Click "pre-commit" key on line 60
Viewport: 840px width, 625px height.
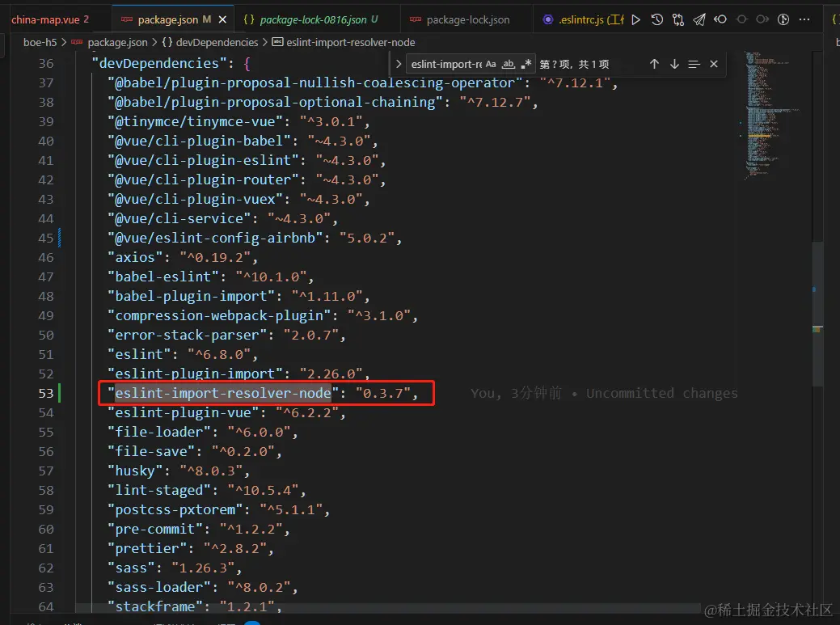pyautogui.click(x=154, y=529)
